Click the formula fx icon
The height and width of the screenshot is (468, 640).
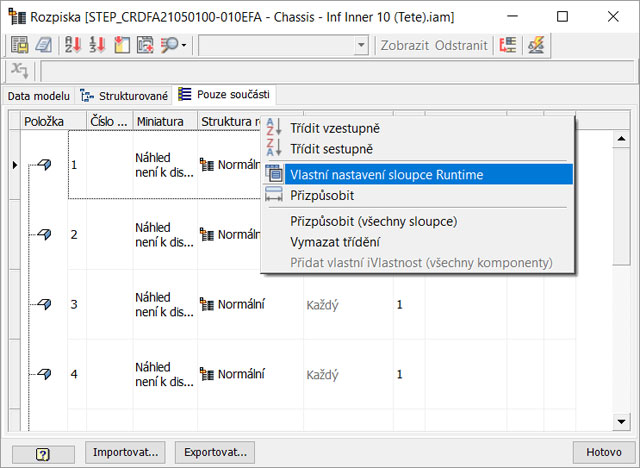pyautogui.click(x=19, y=70)
